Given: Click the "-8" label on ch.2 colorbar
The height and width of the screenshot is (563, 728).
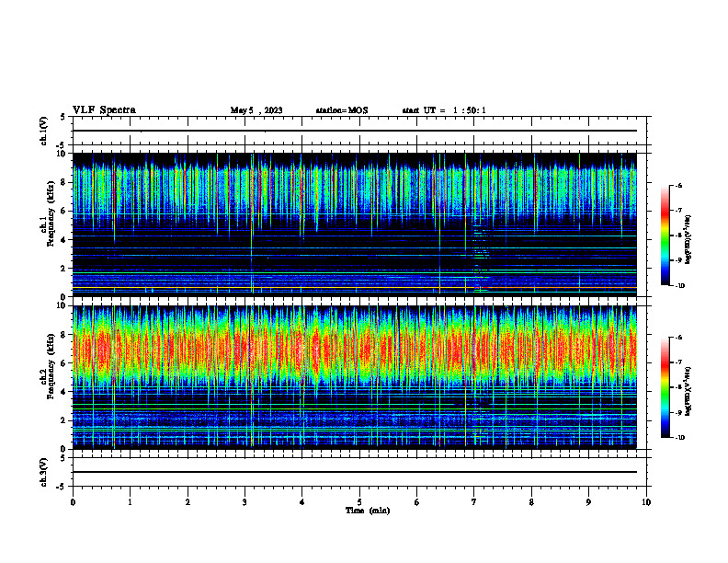Looking at the screenshot, I should [x=679, y=387].
